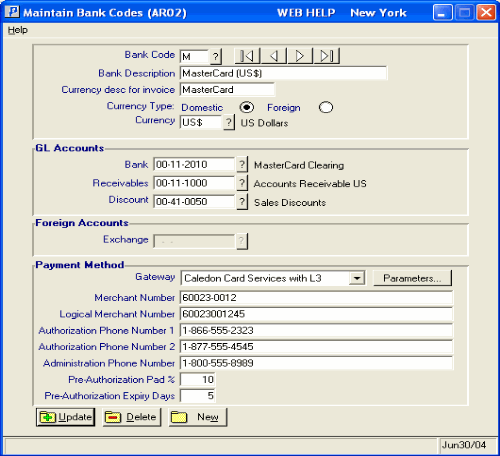Image resolution: width=500 pixels, height=456 pixels.
Task: Click the Caledon Card Services gateway combo box
Action: click(x=273, y=278)
